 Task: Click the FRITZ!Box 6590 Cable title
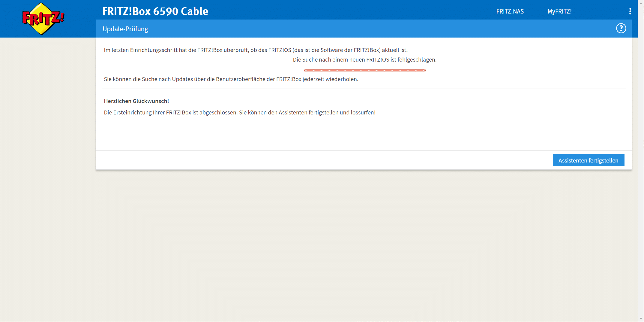(x=155, y=11)
